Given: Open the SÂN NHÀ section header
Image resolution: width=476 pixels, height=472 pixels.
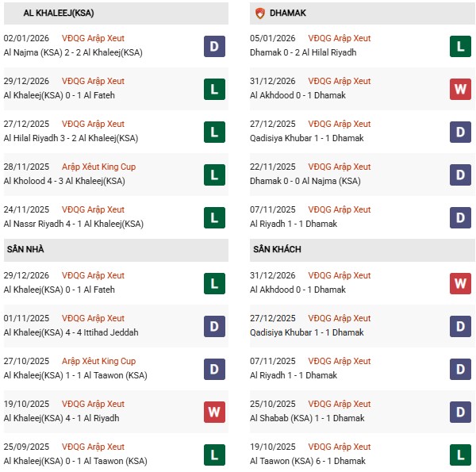Looking at the screenshot, I should point(25,250).
